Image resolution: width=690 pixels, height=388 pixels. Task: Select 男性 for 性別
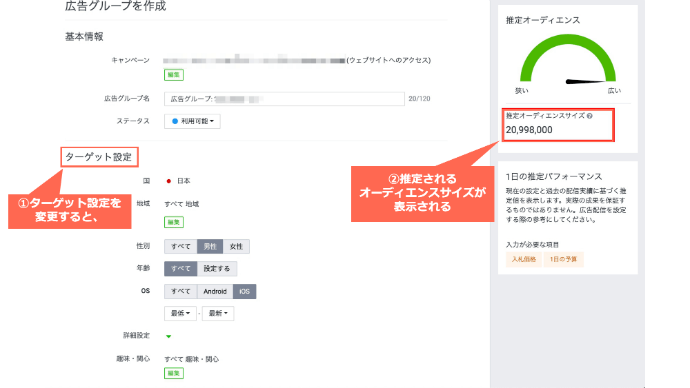coord(210,247)
